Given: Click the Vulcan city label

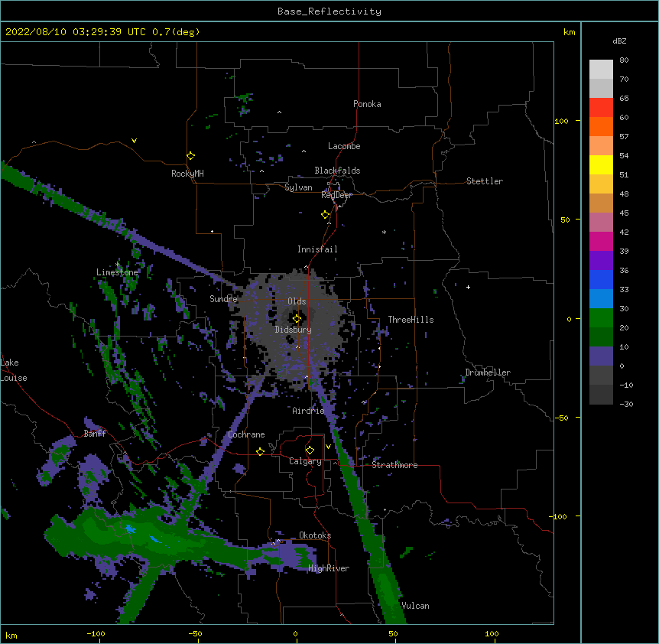Looking at the screenshot, I should 415,606.
